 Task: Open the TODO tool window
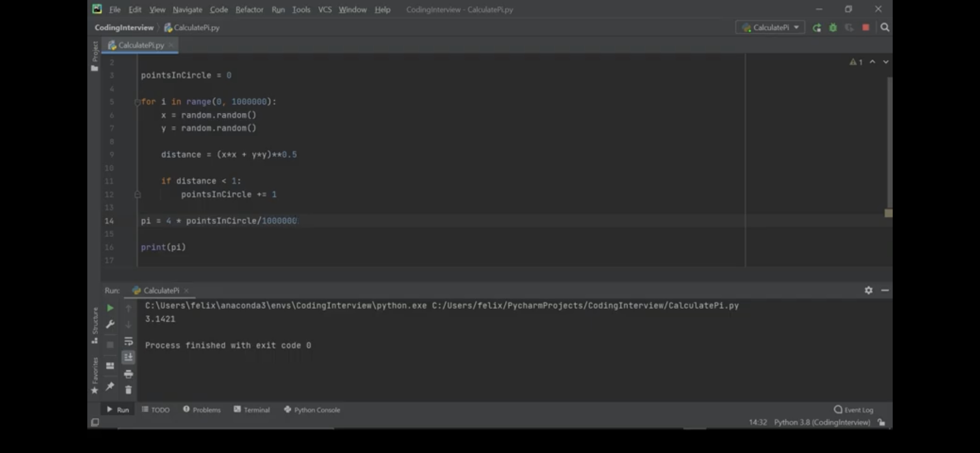(x=156, y=410)
